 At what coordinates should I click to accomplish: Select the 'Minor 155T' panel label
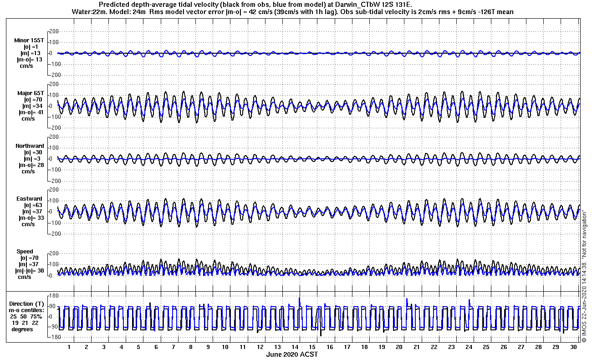click(x=29, y=40)
